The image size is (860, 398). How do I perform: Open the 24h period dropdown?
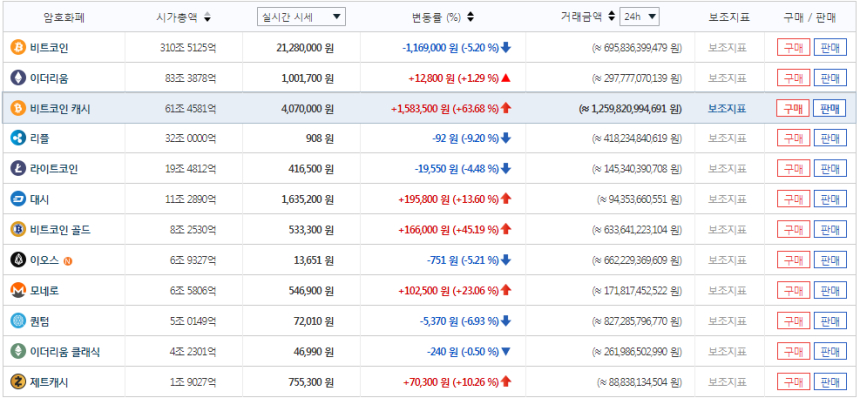click(x=640, y=16)
